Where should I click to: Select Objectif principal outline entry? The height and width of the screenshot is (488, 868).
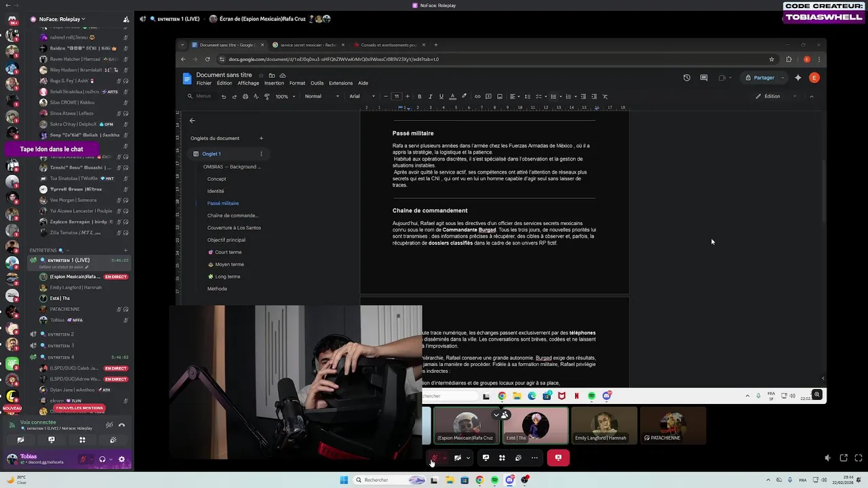pyautogui.click(x=226, y=240)
